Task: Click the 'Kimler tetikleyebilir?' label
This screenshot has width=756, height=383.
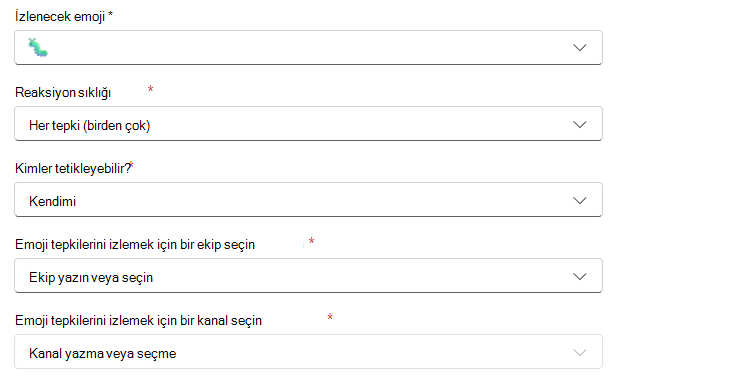Action: (73, 168)
